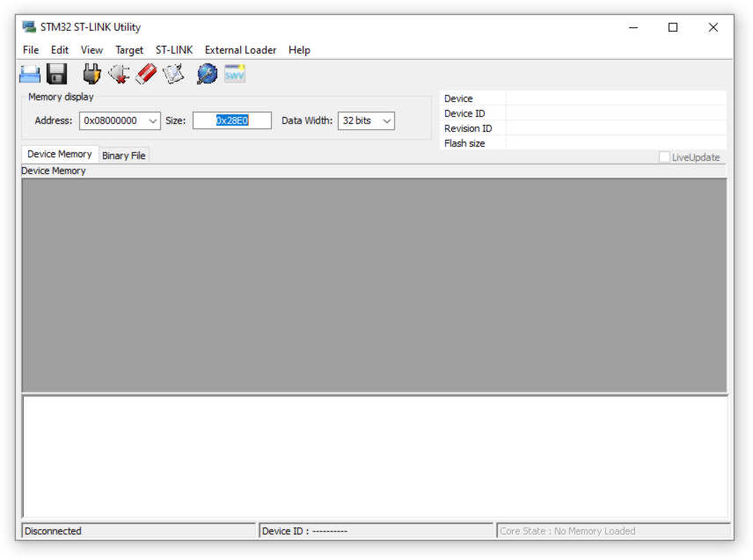Viewport: 753px width, 560px height.
Task: Open the External Loader menu
Action: coord(241,50)
